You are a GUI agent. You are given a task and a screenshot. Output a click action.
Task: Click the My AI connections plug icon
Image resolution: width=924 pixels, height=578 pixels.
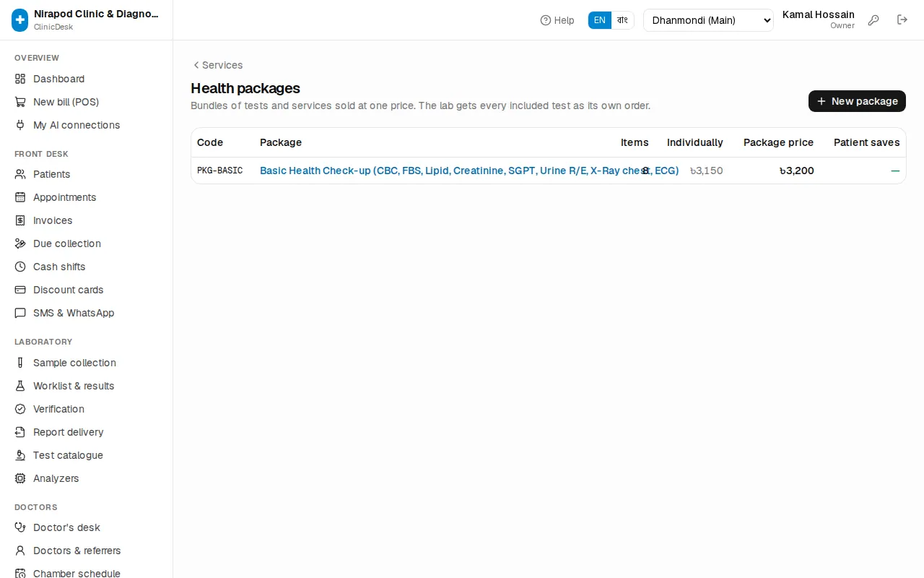pyautogui.click(x=20, y=125)
